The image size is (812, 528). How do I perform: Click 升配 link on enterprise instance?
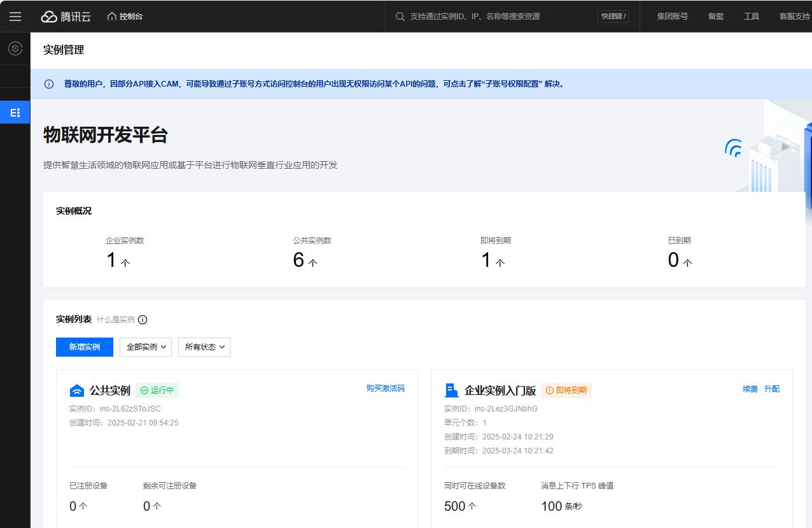772,389
